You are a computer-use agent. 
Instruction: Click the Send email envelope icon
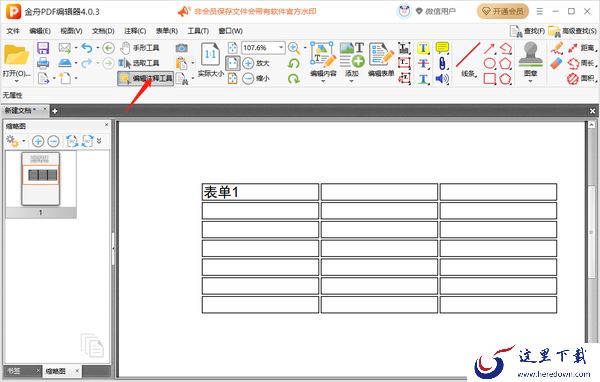point(65,48)
